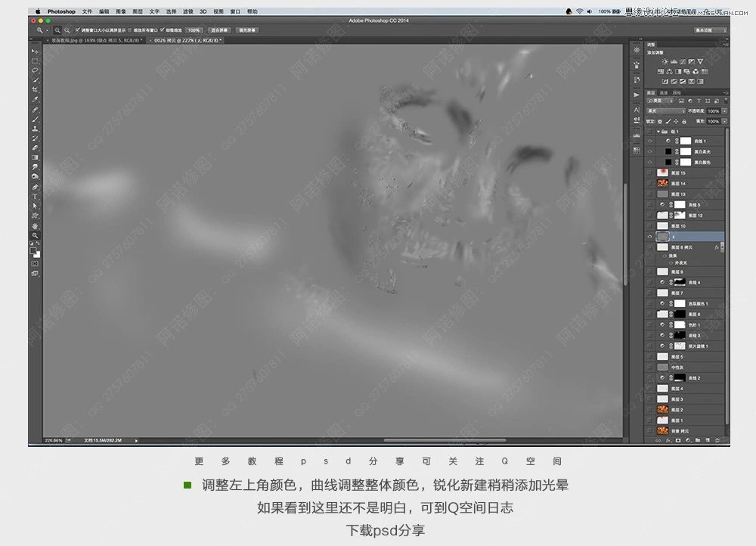Open the Edit Quick Mask mode button
The image size is (756, 546).
point(35,264)
